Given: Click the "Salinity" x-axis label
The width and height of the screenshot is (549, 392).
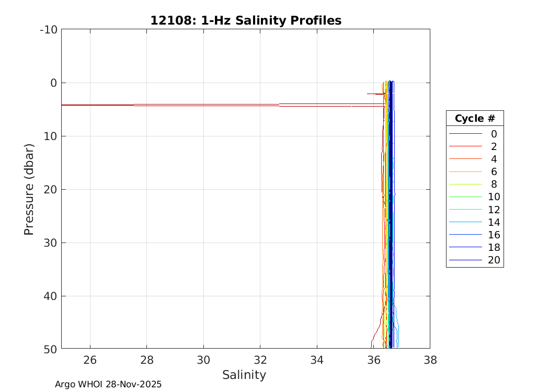Looking at the screenshot, I should 244,375.
